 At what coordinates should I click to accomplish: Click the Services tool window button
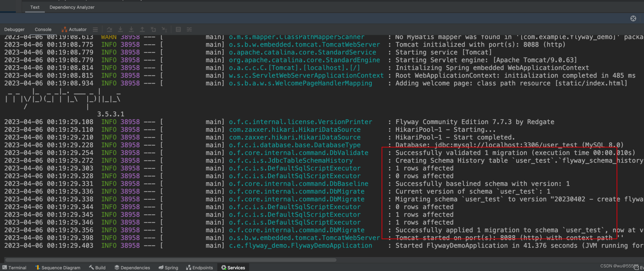click(233, 267)
